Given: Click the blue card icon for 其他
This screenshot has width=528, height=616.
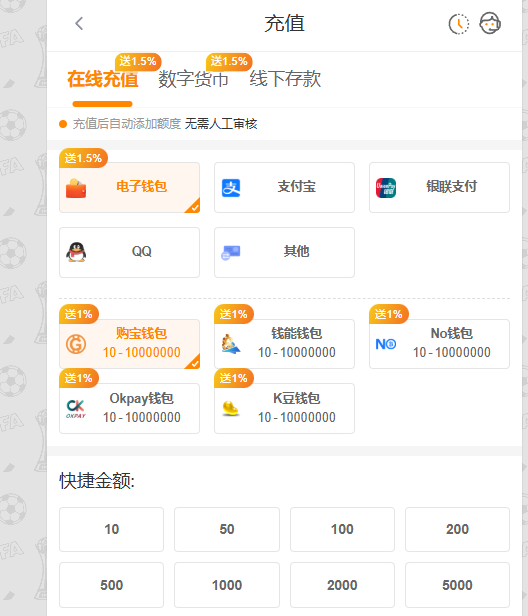Looking at the screenshot, I should (231, 253).
